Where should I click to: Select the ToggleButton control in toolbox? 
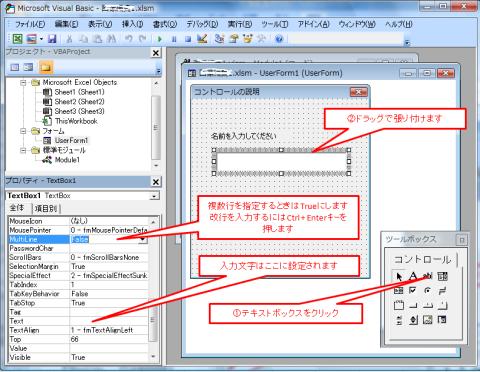click(x=442, y=290)
